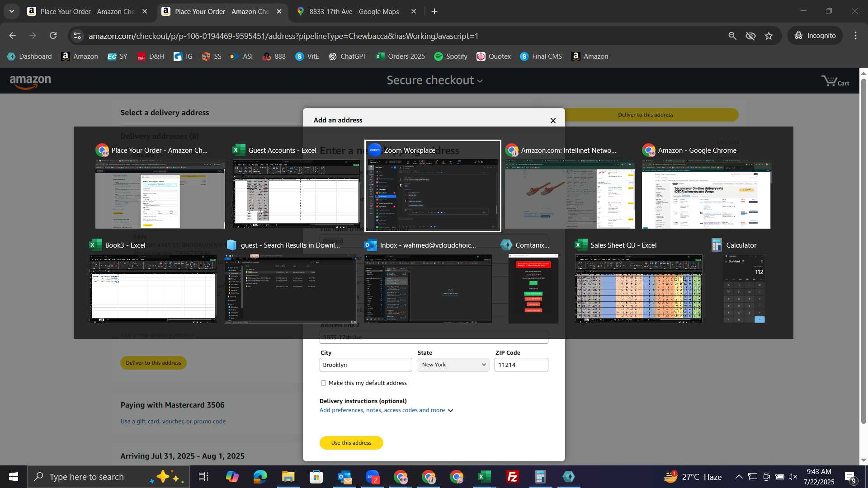Open the ChatGPT bookmark

pos(348,56)
